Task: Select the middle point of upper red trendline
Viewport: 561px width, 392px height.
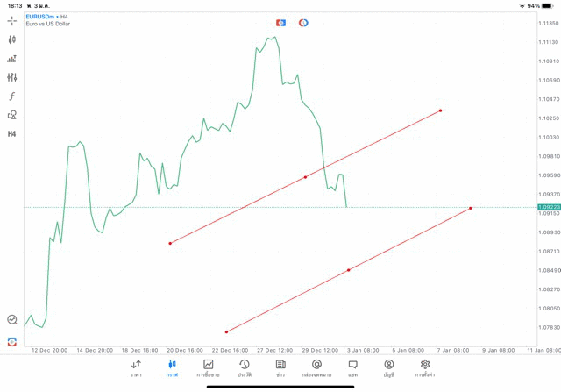Action: pos(305,177)
